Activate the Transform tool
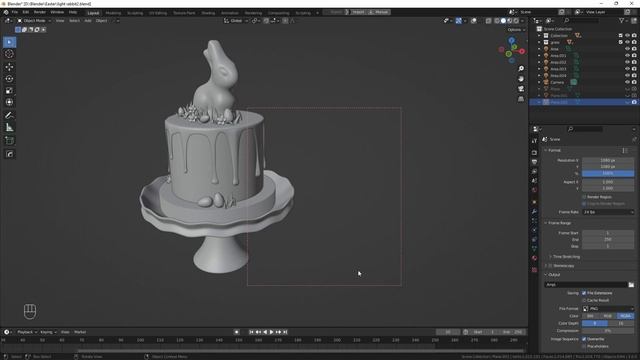Viewport: 640px width, 360px height. [9, 102]
